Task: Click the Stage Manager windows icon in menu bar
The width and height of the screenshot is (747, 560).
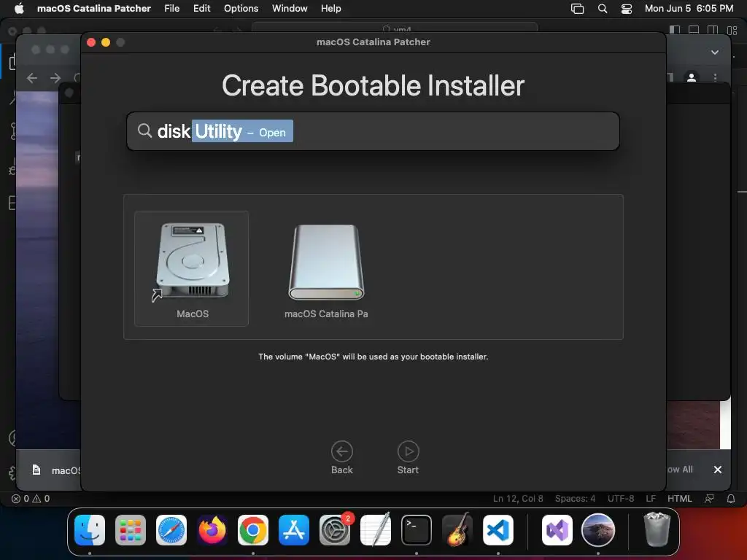Action: pyautogui.click(x=578, y=9)
